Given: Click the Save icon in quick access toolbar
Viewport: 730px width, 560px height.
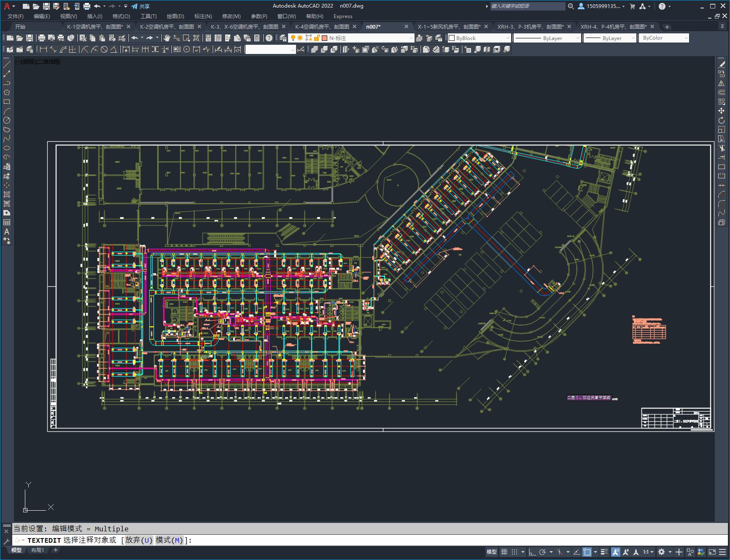Looking at the screenshot, I should (x=46, y=6).
